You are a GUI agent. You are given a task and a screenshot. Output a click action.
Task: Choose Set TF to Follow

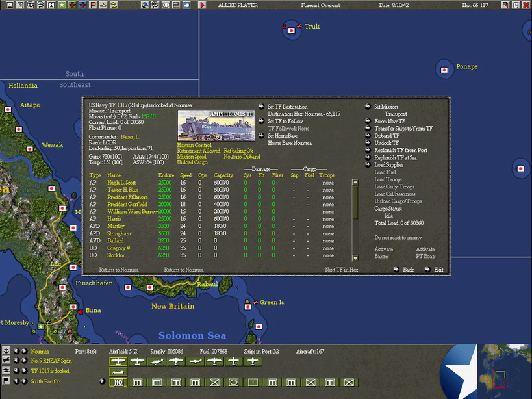(285, 121)
